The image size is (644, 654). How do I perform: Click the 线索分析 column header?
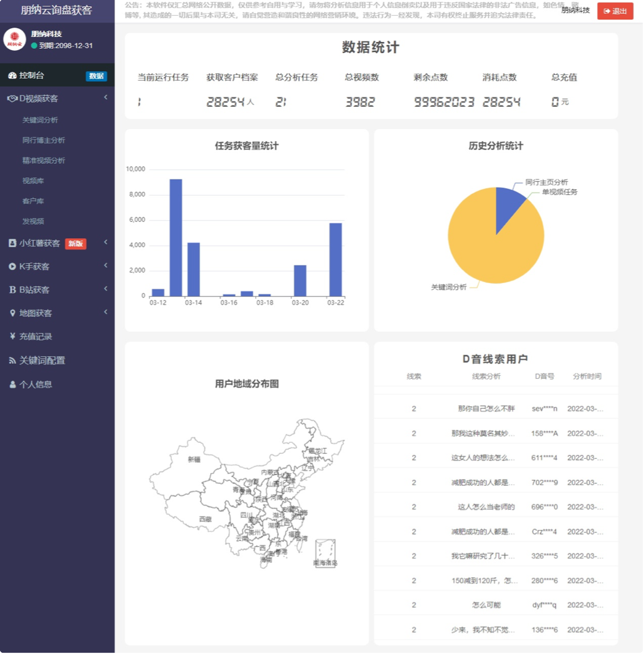pyautogui.click(x=486, y=376)
